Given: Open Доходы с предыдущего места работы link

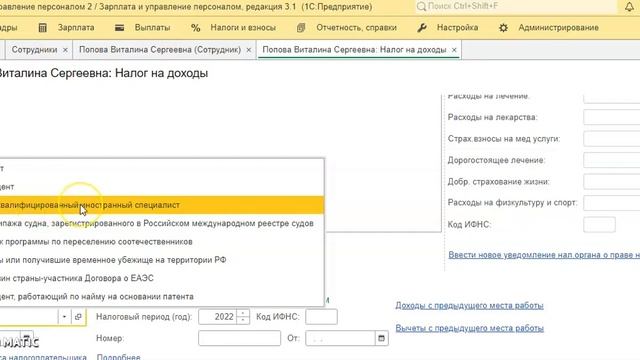Looking at the screenshot, I should click(x=469, y=305).
